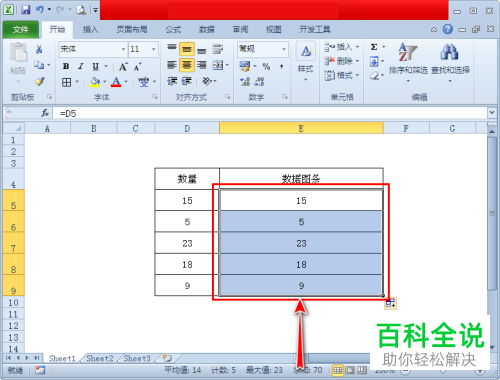The width and height of the screenshot is (500, 380).
Task: Switch to the 插入 Insert tab
Action: [x=90, y=30]
